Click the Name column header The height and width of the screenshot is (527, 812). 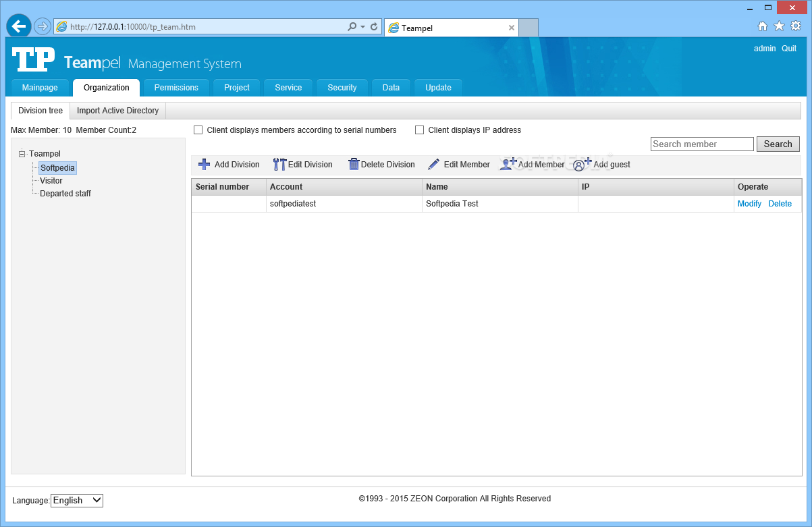tap(500, 187)
